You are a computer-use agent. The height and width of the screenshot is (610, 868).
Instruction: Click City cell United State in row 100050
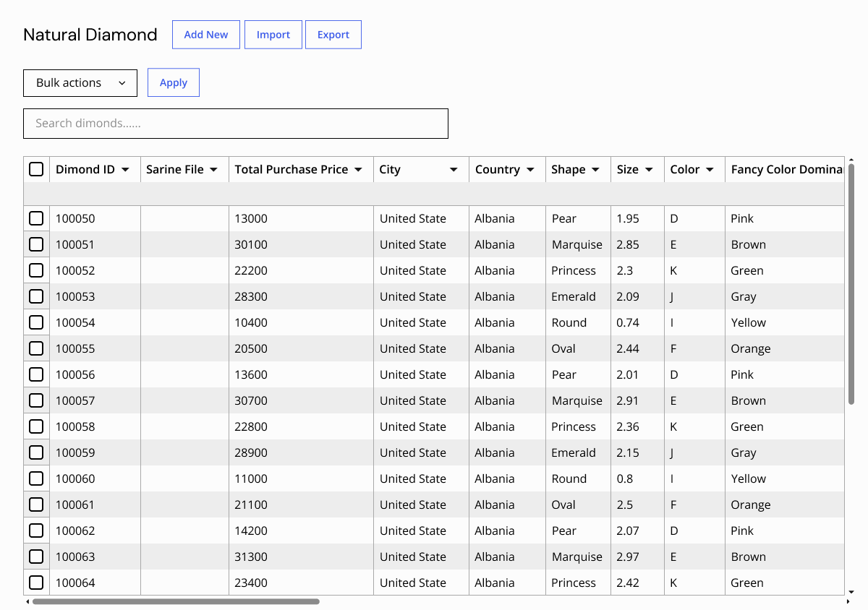click(x=421, y=218)
